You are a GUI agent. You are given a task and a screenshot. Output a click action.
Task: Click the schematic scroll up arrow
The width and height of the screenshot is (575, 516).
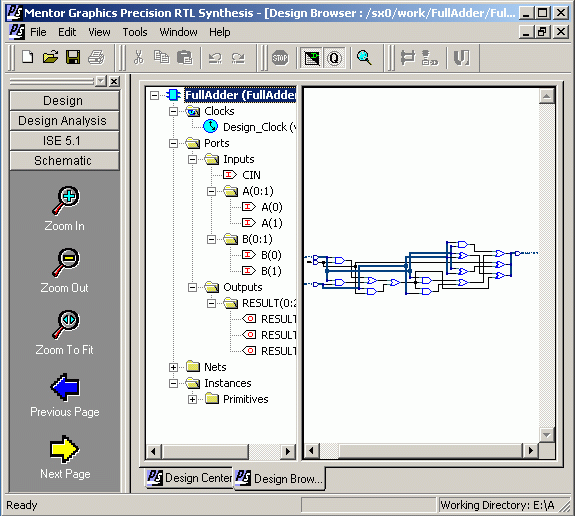546,96
